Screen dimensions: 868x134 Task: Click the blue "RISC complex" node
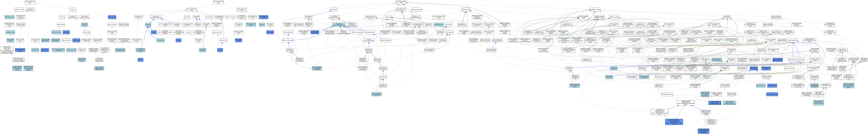click(270, 32)
